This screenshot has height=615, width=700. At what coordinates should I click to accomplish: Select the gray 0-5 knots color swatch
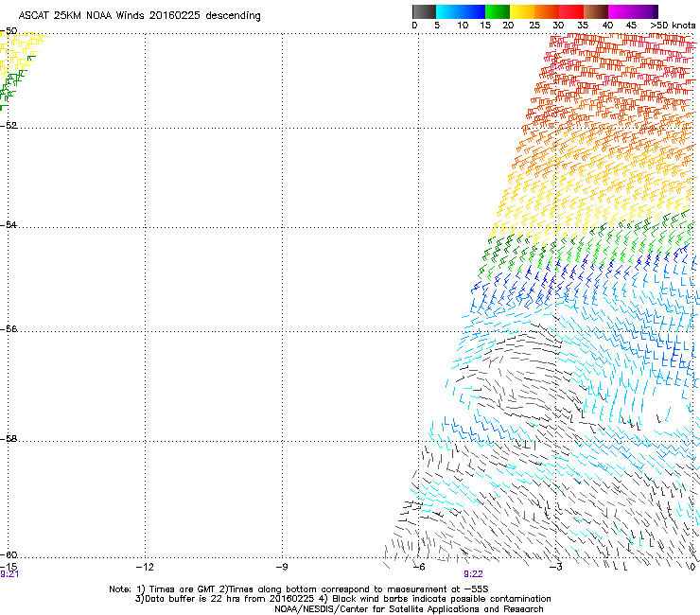[x=424, y=11]
